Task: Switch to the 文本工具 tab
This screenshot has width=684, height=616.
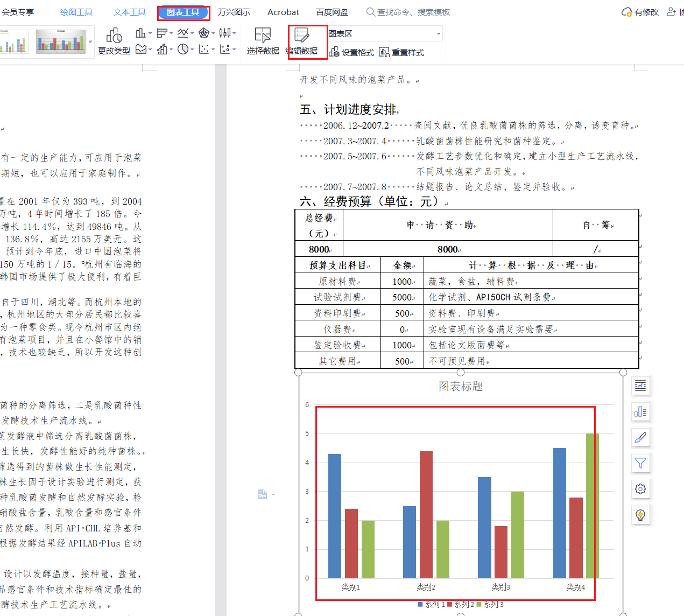Action: tap(130, 12)
